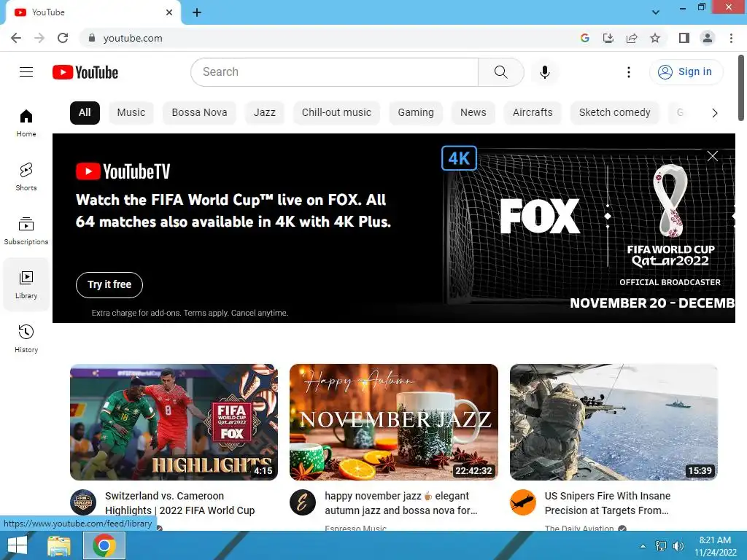This screenshot has width=747, height=560.
Task: Click the Google icon in address bar
Action: (x=584, y=38)
